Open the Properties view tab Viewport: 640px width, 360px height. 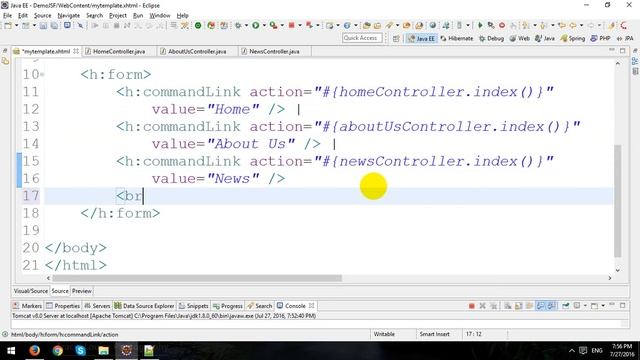point(63,306)
